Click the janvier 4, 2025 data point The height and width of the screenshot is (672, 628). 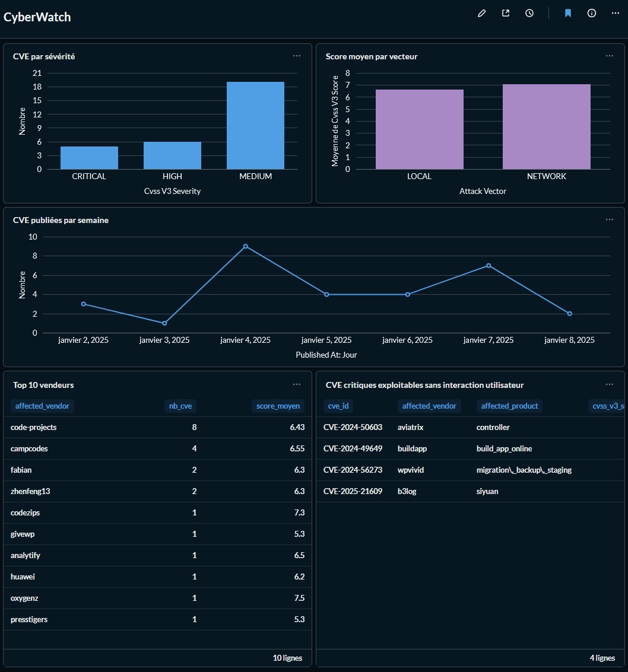[x=245, y=246]
